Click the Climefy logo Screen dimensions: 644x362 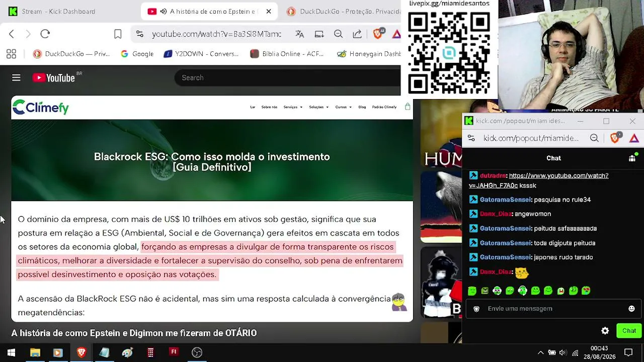click(x=40, y=107)
